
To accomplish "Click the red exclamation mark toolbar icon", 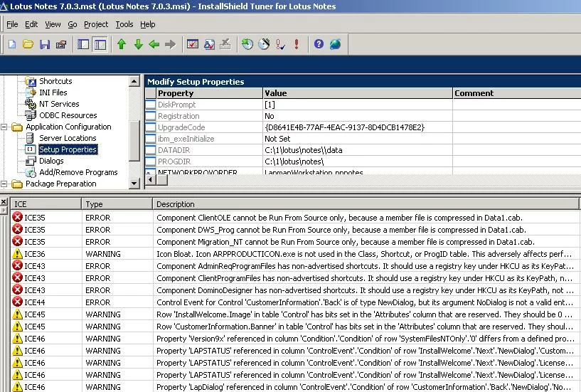I will 297,44.
